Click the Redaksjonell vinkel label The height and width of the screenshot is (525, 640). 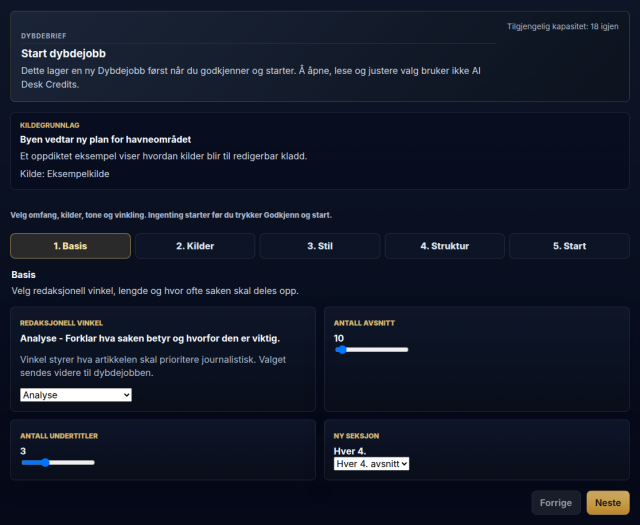coord(61,323)
